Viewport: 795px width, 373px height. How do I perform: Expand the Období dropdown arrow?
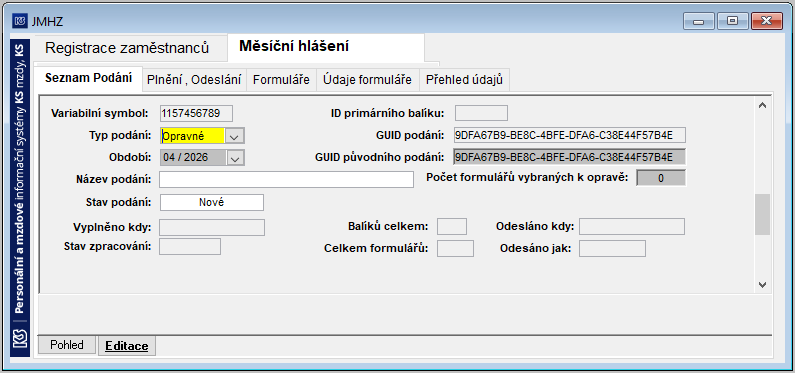(235, 158)
